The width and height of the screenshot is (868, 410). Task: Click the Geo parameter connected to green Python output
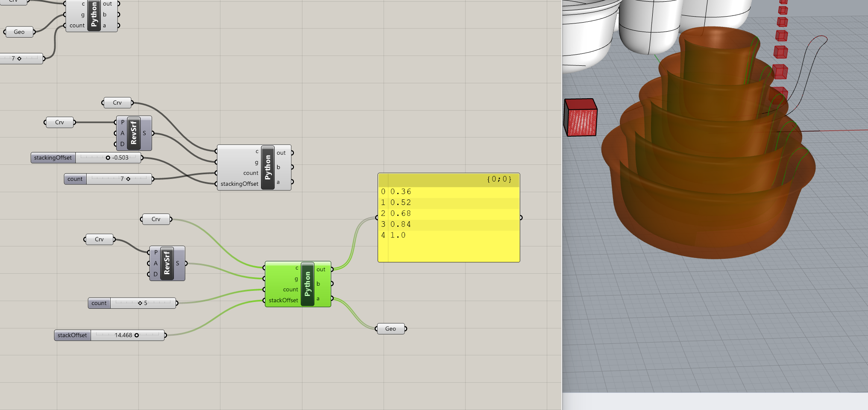[x=390, y=328]
